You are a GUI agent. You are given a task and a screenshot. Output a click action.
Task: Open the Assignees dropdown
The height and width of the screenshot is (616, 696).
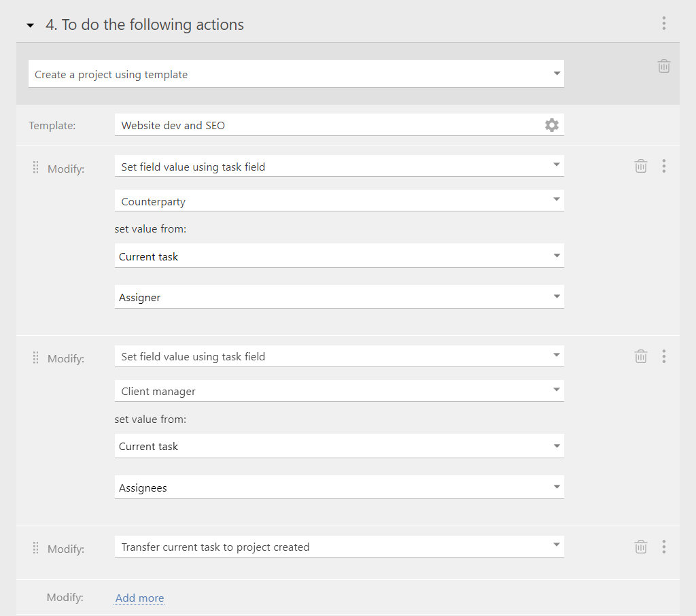339,487
